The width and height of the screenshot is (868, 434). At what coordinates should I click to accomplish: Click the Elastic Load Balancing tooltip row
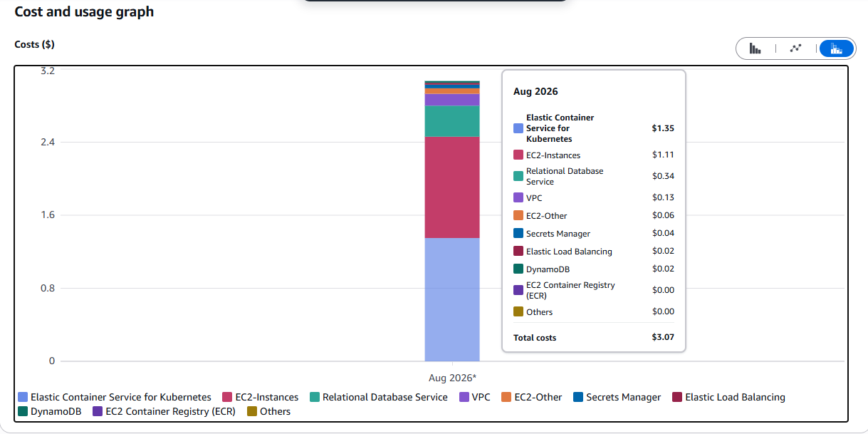point(594,251)
